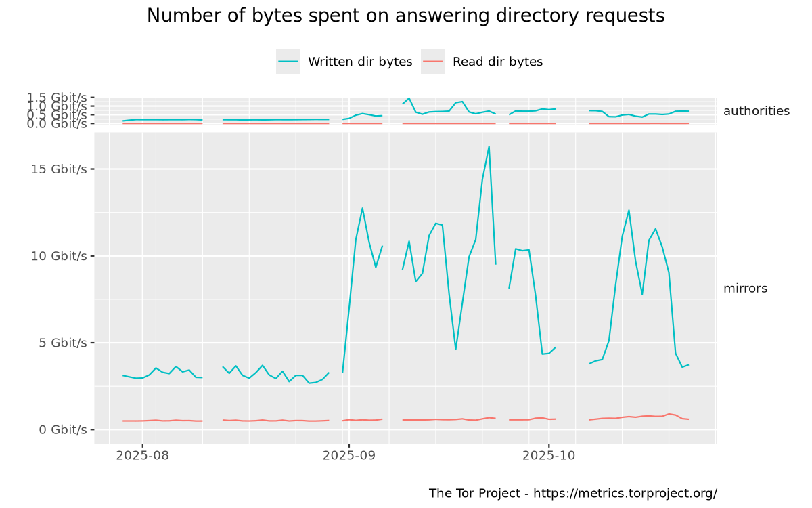Click the chart title about directory requests

point(406,16)
